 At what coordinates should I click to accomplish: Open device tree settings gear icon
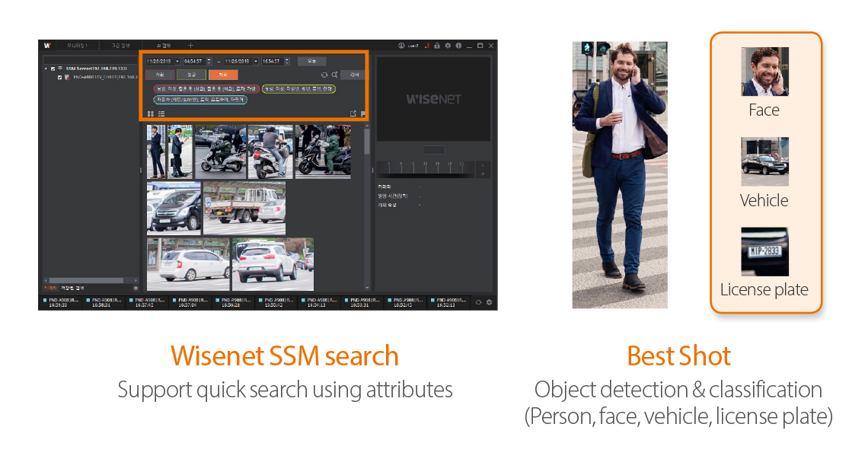click(136, 288)
